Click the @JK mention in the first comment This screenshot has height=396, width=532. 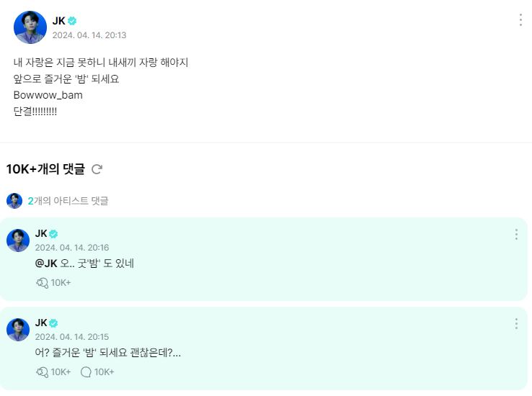(45, 264)
